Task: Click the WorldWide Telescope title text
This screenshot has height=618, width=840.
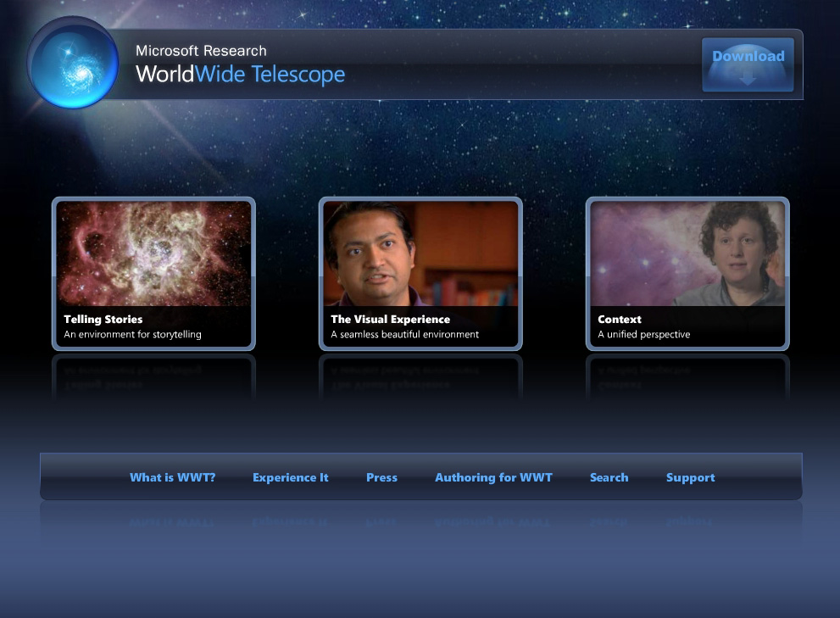Action: click(240, 75)
